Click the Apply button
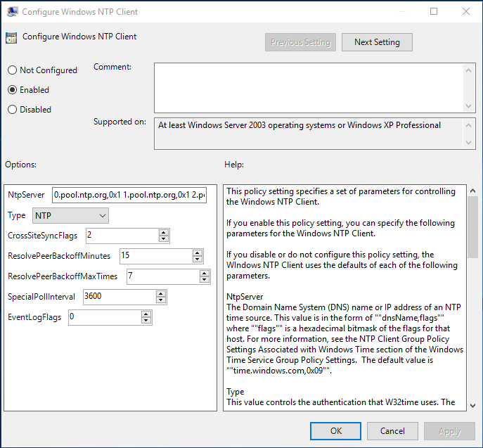The height and width of the screenshot is (448, 483). 449,430
